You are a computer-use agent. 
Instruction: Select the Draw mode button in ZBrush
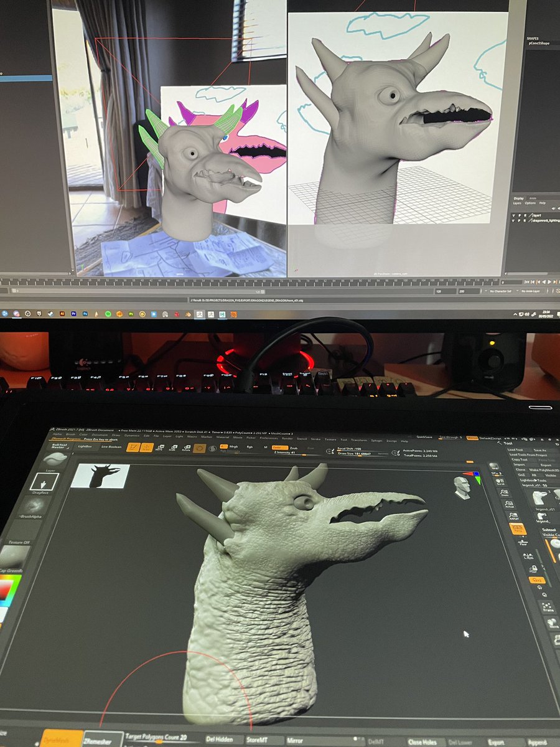tap(147, 448)
